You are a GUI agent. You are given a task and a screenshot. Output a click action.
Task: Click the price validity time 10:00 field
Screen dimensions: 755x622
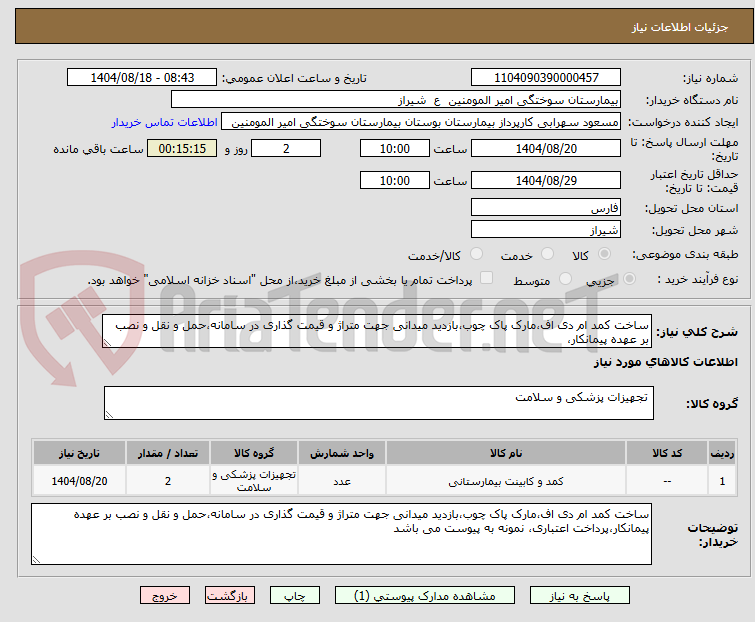click(x=395, y=181)
